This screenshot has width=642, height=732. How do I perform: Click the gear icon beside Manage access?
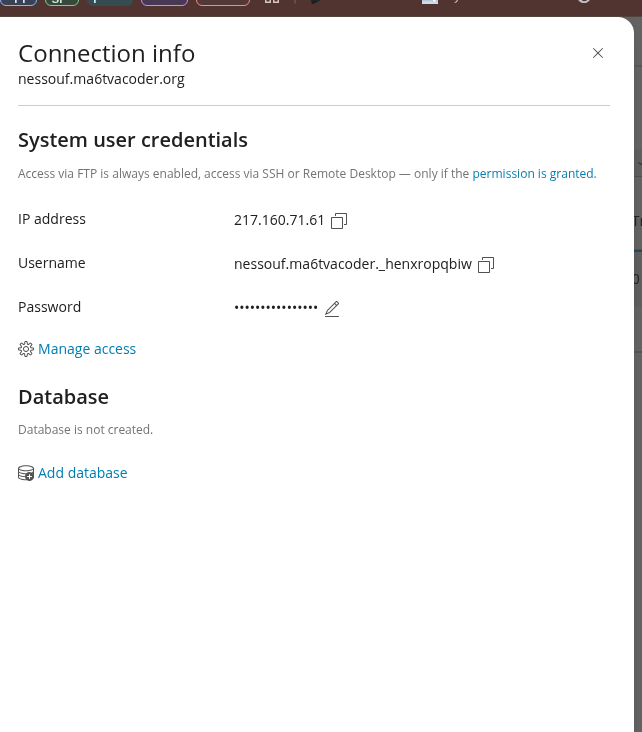tap(26, 349)
